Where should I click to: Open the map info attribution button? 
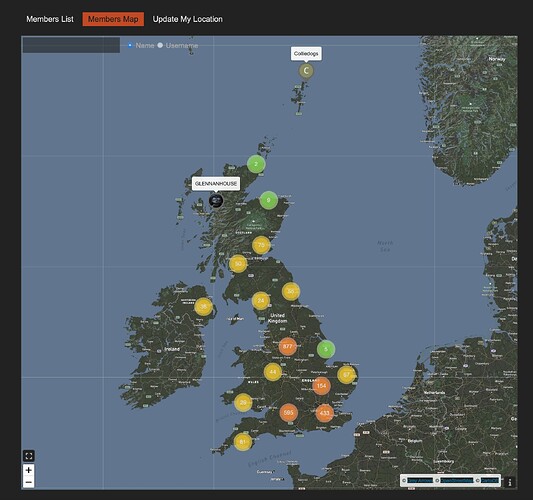click(x=510, y=482)
